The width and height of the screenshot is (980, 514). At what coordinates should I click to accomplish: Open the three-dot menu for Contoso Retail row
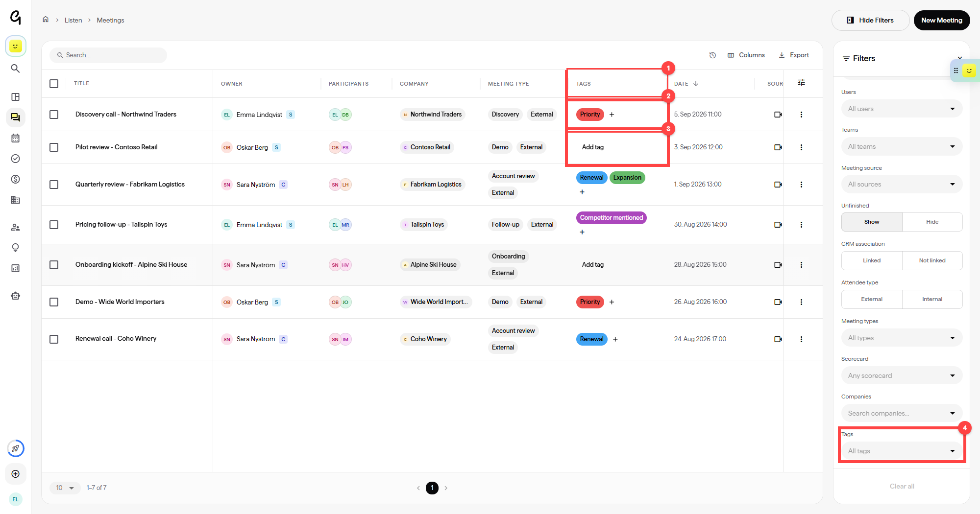(x=801, y=147)
